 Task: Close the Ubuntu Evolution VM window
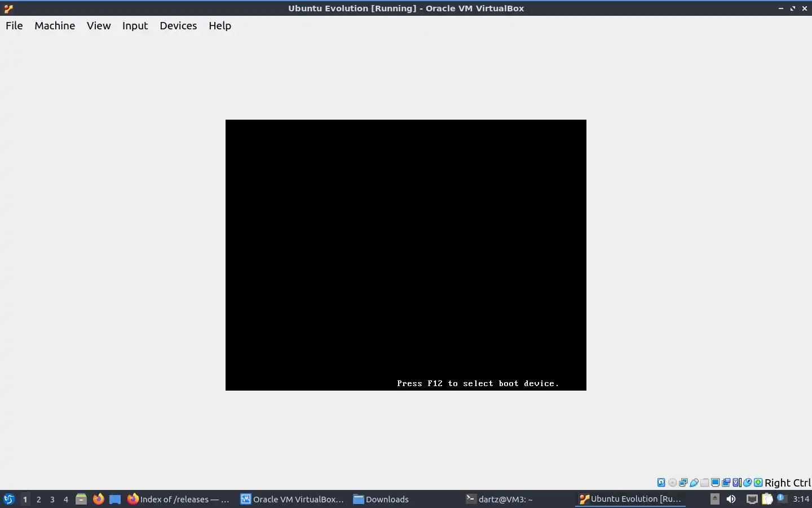coord(805,8)
